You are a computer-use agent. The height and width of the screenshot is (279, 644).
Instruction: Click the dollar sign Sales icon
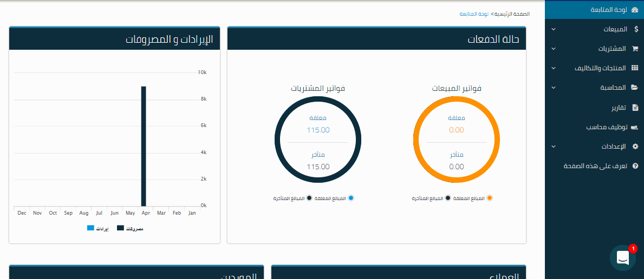click(635, 29)
